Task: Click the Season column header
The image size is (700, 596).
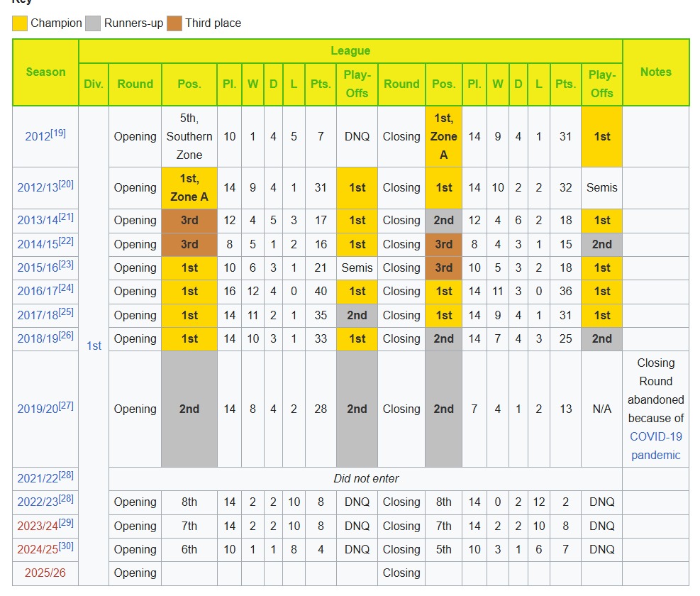Action: click(x=45, y=72)
